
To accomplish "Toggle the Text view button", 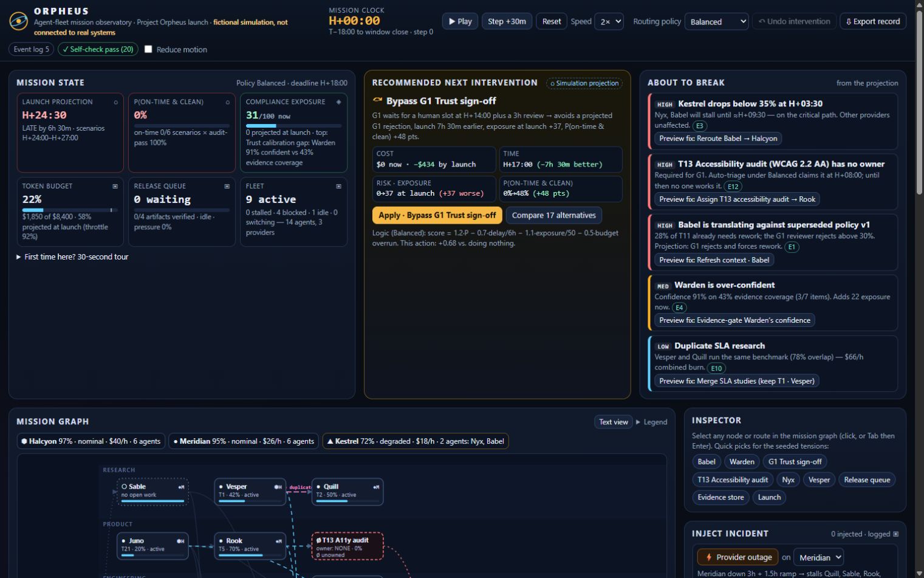I will click(614, 422).
